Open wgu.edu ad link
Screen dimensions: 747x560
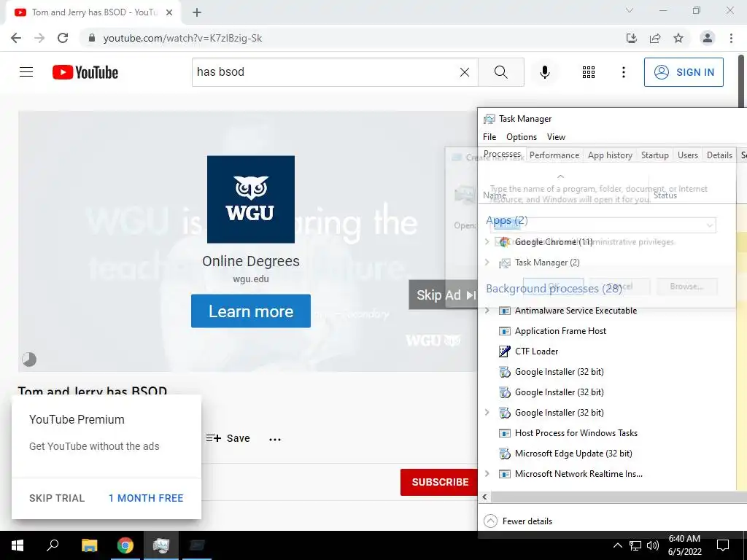click(x=251, y=279)
